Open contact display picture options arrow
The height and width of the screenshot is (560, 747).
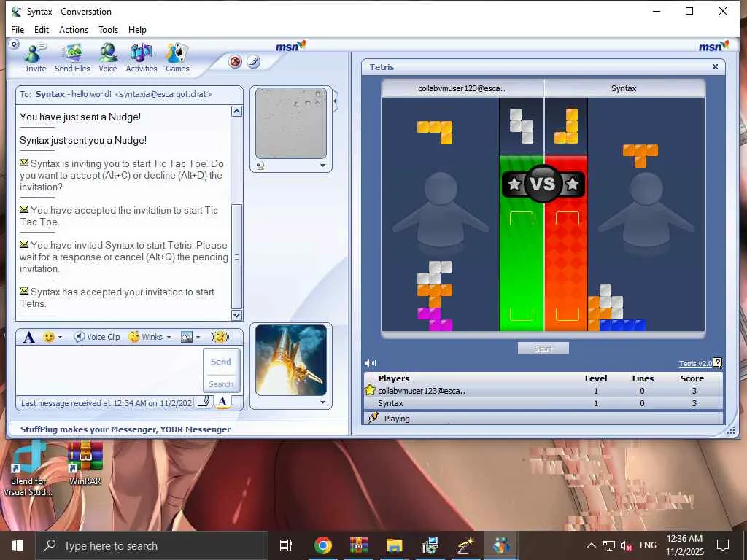(322, 166)
